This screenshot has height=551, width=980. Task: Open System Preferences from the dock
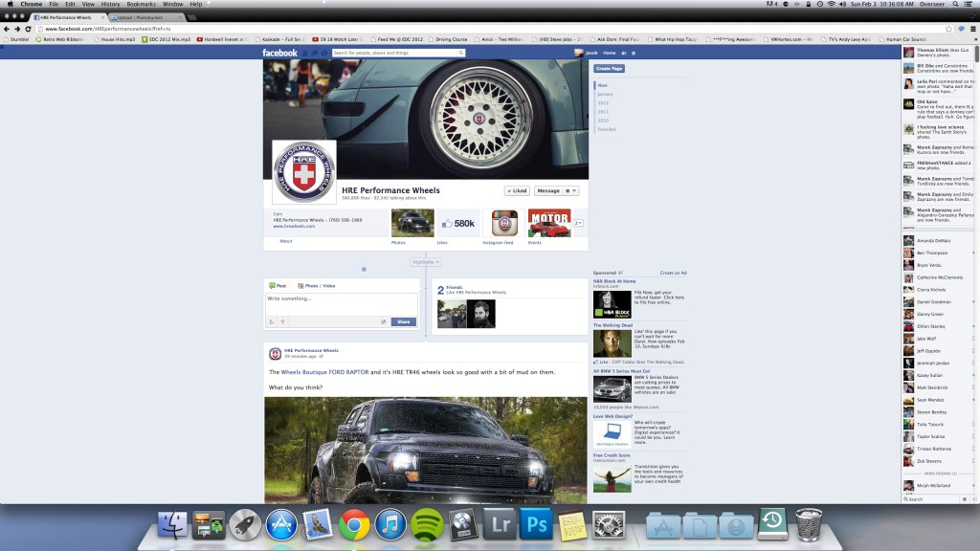[x=609, y=525]
